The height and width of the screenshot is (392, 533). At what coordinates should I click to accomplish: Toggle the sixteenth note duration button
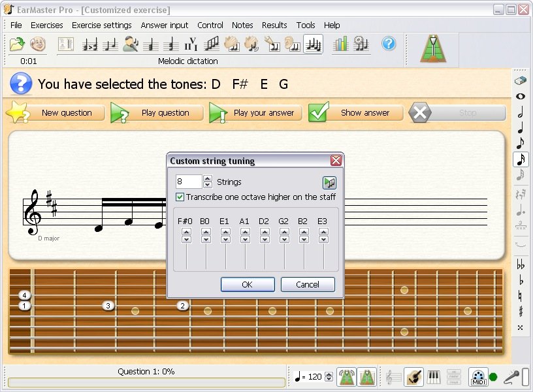(521, 159)
